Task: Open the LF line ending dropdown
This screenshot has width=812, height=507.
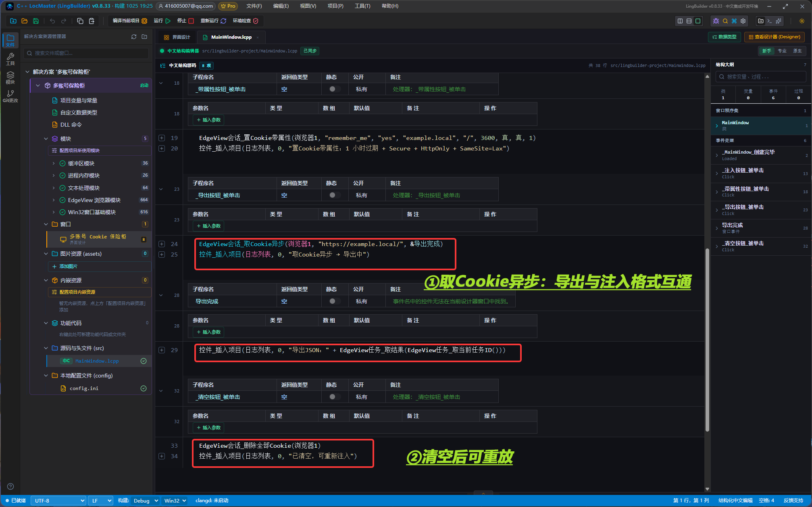Action: pos(100,501)
